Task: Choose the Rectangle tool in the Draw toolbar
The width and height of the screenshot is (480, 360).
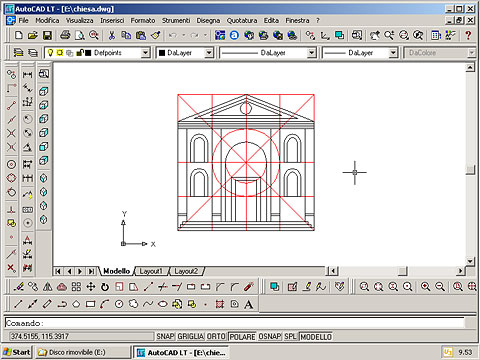Action: click(x=90, y=304)
